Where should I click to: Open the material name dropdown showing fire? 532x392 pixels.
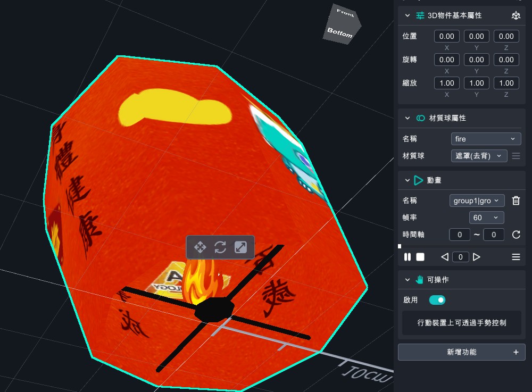pos(486,139)
